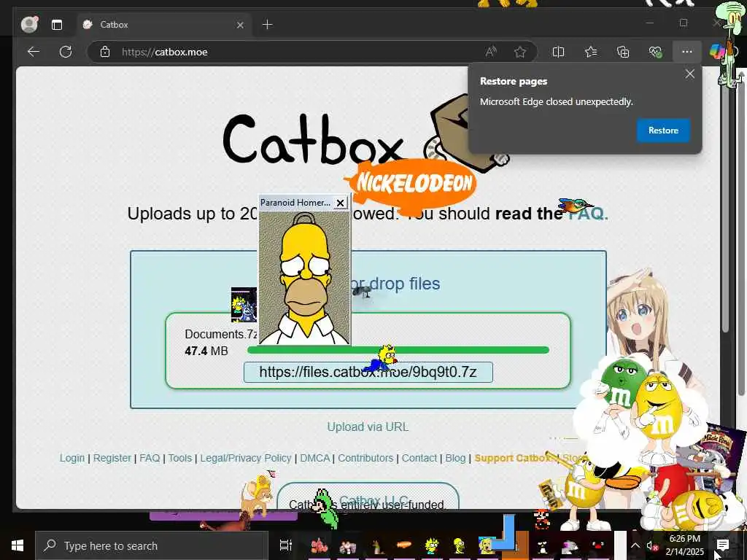Image resolution: width=747 pixels, height=560 pixels.
Task: Open Copilot sidebar icon
Action: click(717, 52)
